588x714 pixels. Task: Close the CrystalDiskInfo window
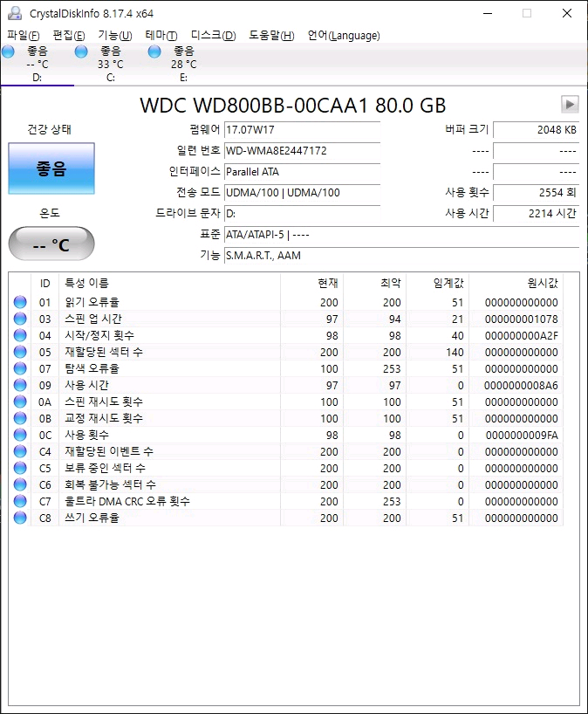pyautogui.click(x=566, y=13)
